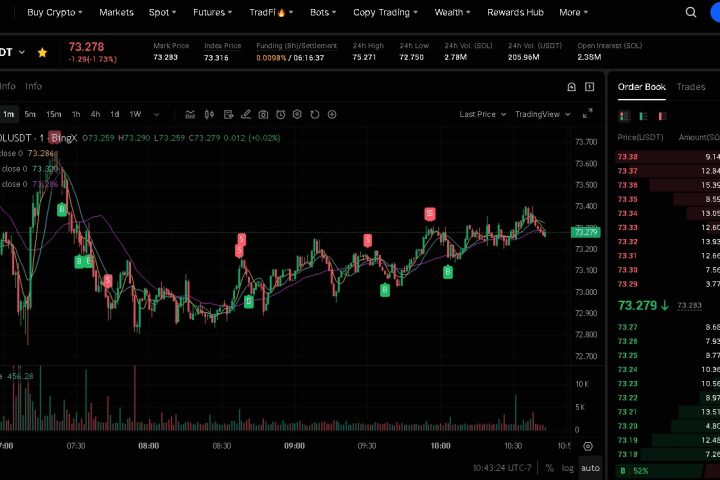720x480 pixels.
Task: Open chart settings hexagon icon
Action: click(x=297, y=114)
